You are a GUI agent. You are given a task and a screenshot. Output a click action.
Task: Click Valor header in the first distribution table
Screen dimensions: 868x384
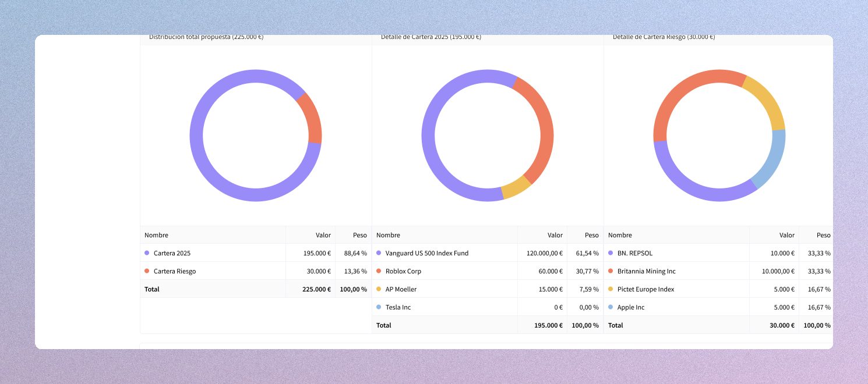pos(323,235)
